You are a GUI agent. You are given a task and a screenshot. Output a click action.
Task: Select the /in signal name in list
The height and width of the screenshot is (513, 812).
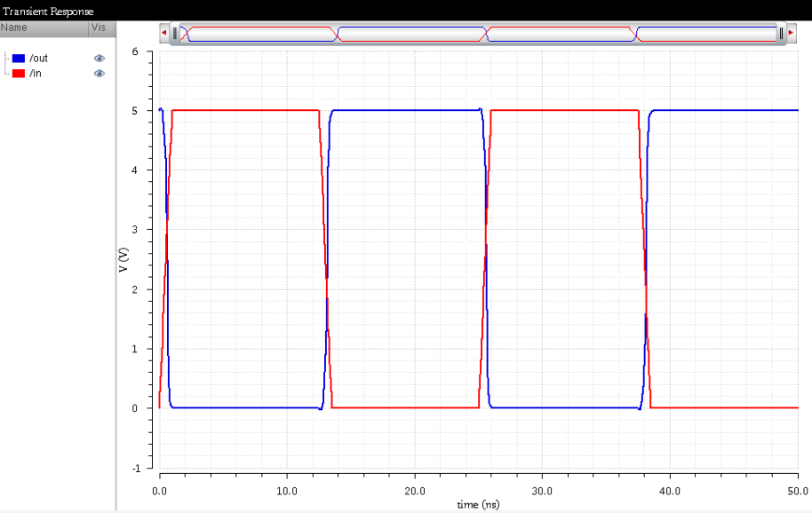click(x=36, y=73)
